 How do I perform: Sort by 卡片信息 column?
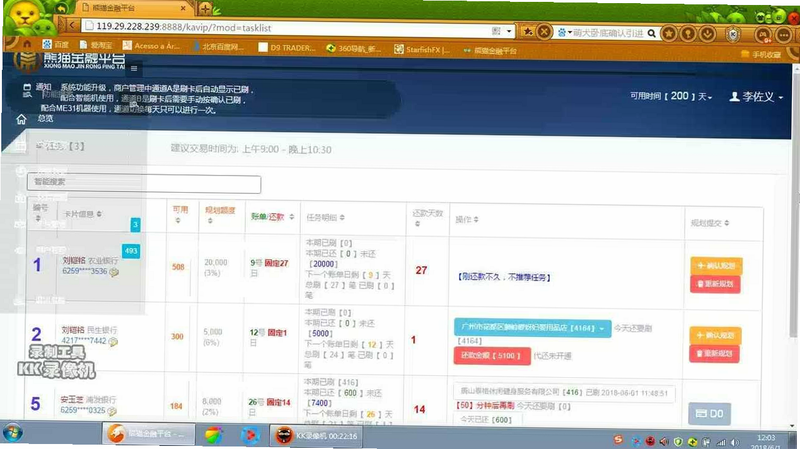coord(82,214)
